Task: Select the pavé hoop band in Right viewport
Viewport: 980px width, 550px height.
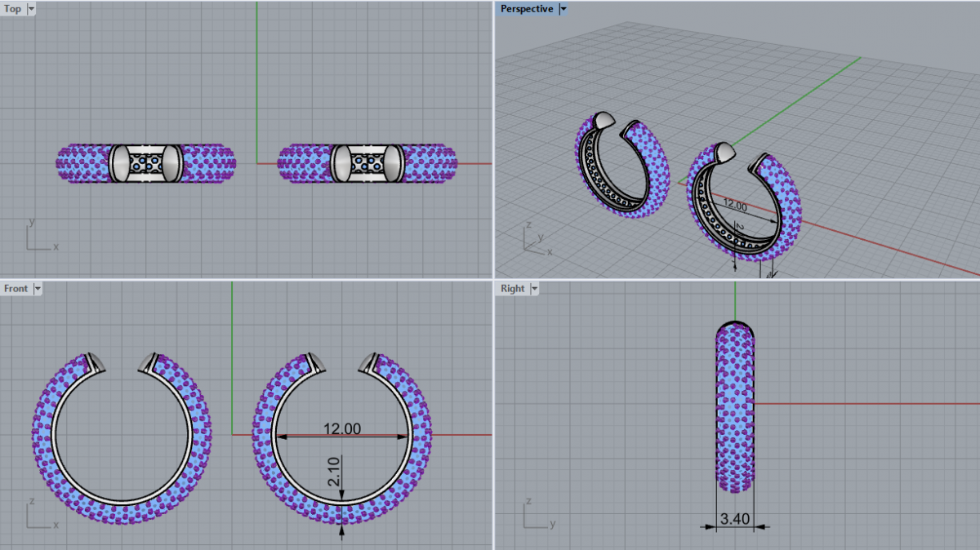Action: point(735,408)
